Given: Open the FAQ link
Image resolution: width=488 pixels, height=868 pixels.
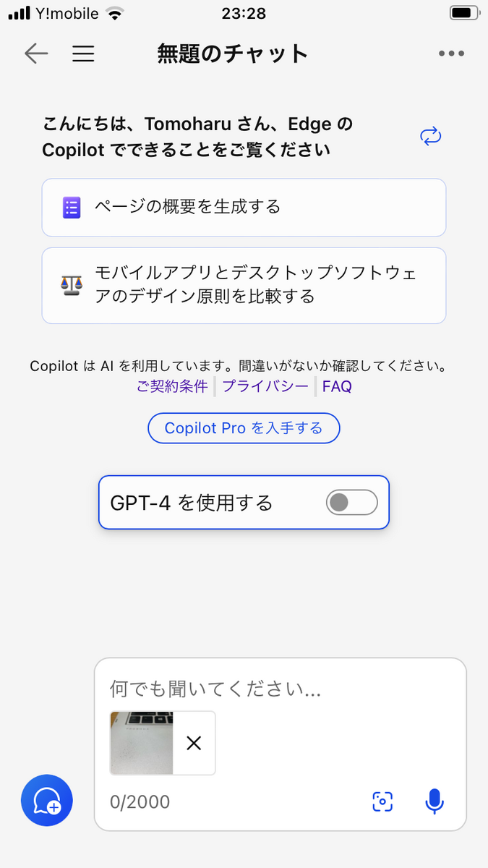Looking at the screenshot, I should 337,386.
